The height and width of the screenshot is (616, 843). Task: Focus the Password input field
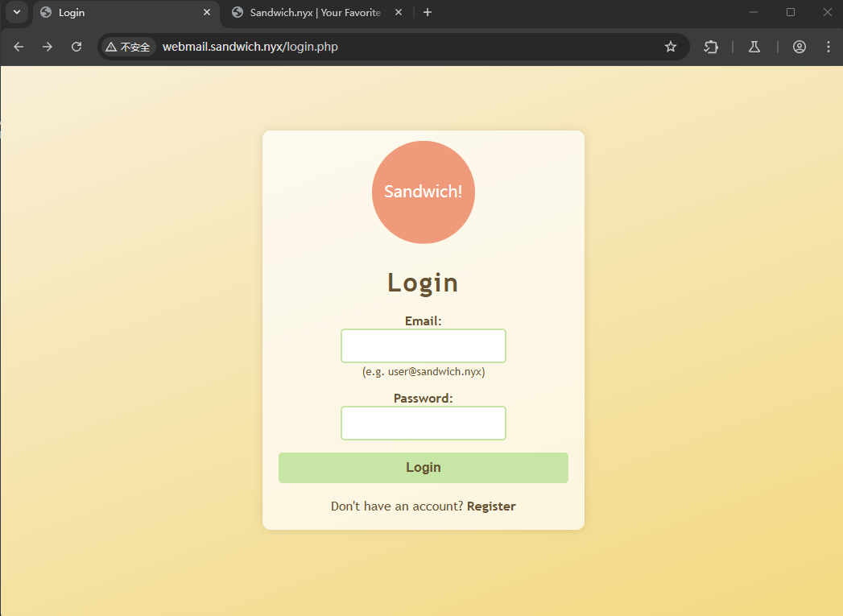[423, 423]
